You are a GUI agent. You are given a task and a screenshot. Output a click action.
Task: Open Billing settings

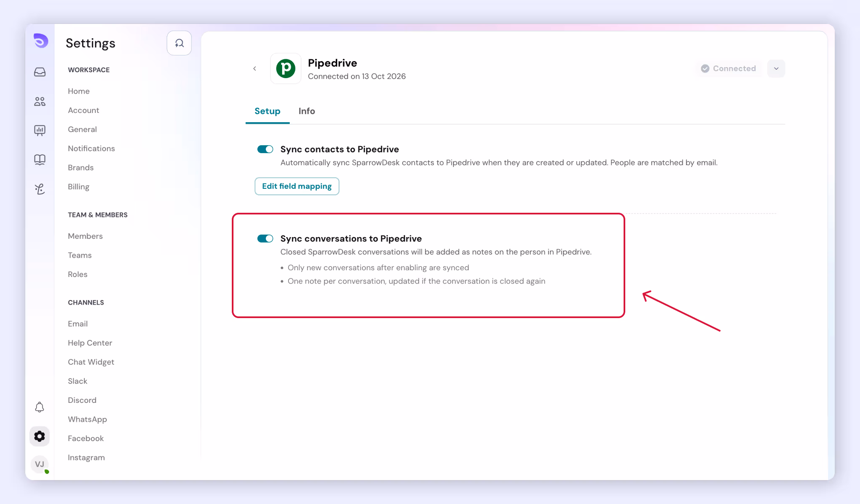(79, 187)
